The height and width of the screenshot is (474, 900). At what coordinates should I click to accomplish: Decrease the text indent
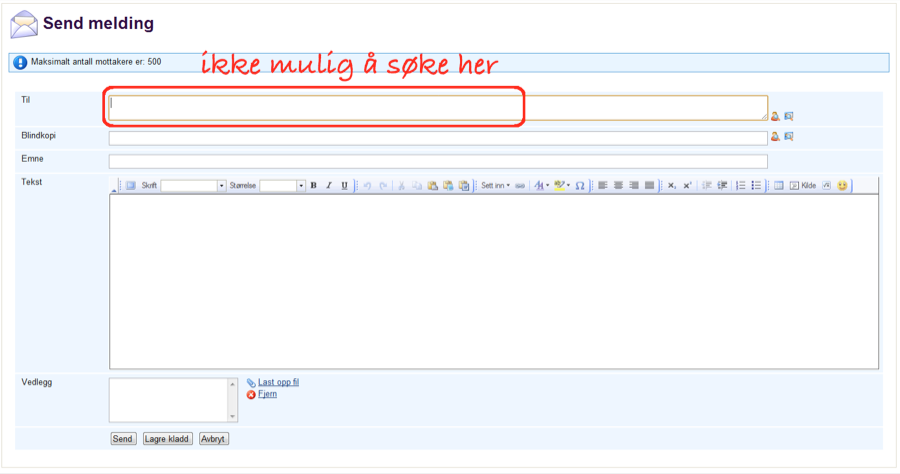[707, 185]
